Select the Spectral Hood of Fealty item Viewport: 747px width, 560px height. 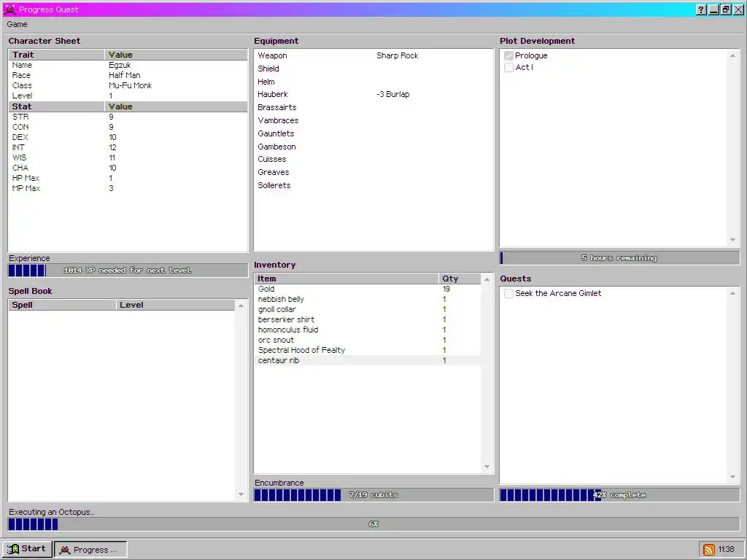coord(368,350)
